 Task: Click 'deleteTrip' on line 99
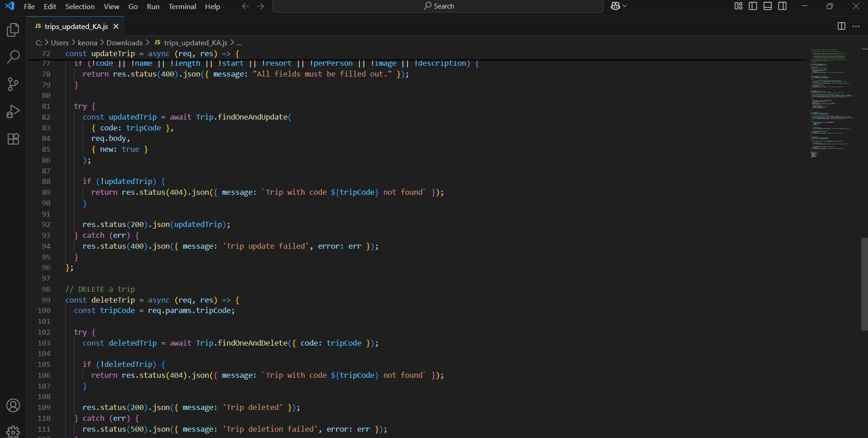pyautogui.click(x=113, y=300)
